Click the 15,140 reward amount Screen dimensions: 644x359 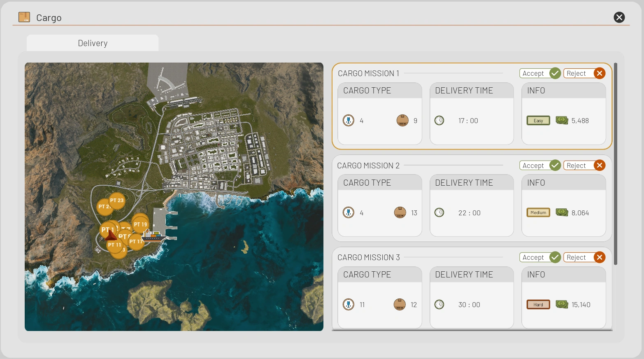tap(581, 305)
